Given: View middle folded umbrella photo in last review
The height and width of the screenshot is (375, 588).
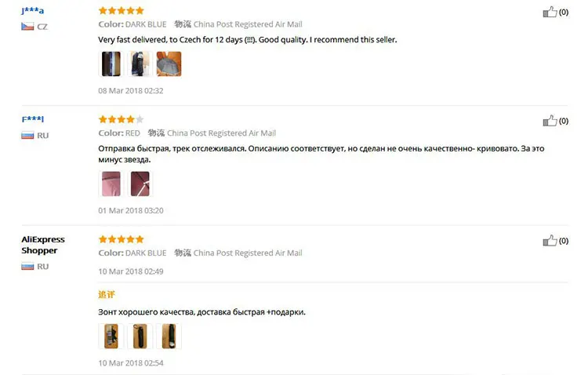Looking at the screenshot, I should tap(140, 337).
